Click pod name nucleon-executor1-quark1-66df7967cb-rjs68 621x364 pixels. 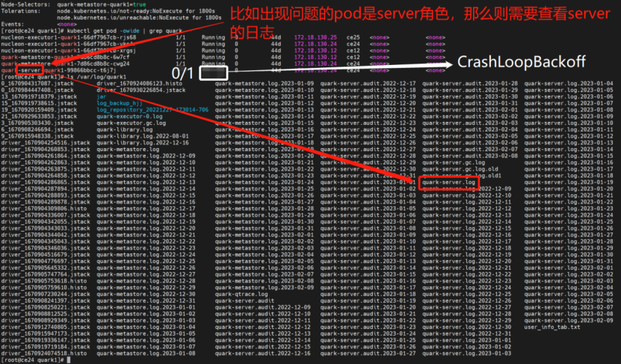coord(69,37)
